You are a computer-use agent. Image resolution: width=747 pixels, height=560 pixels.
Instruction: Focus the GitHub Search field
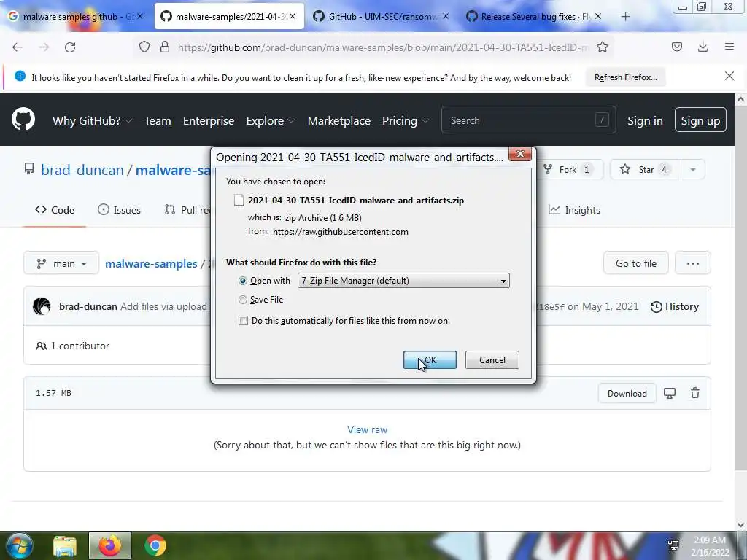[x=529, y=120]
